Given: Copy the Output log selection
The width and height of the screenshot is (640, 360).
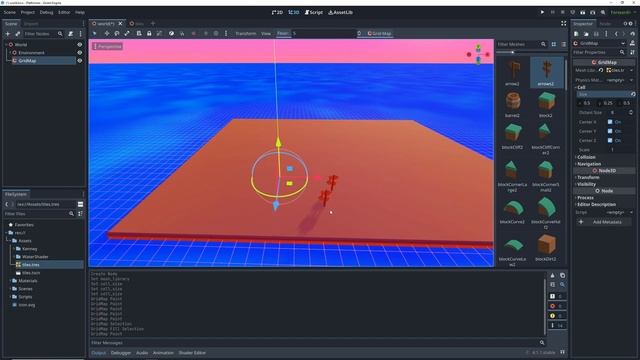Looking at the screenshot, I should [x=562, y=276].
